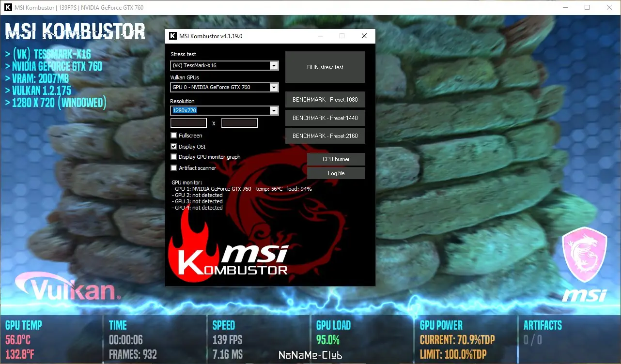Click the '> VULKAN 1.2.175' overlay text
621x364 pixels.
38,91
